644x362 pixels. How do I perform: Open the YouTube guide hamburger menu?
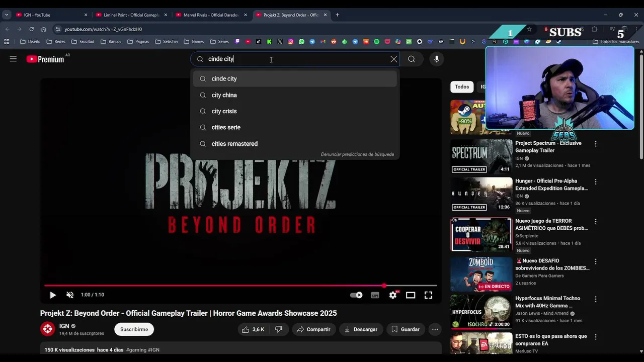(13, 59)
